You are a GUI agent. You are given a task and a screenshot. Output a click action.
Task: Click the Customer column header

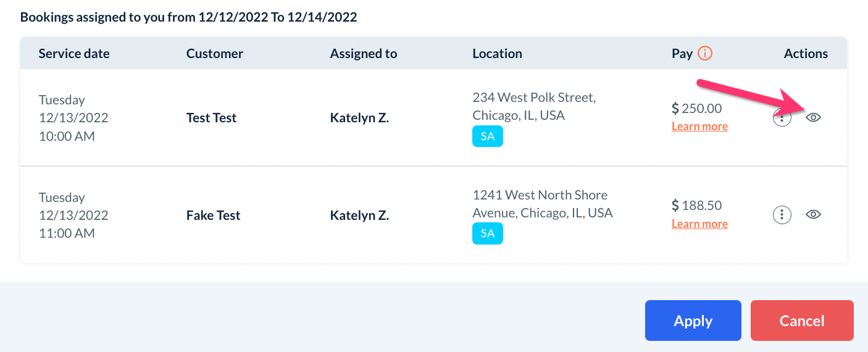tap(215, 54)
